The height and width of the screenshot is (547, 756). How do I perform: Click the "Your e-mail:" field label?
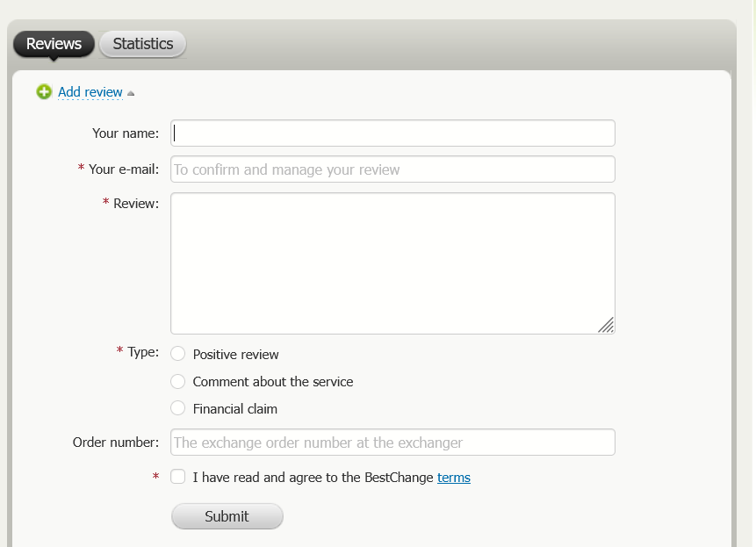click(124, 169)
